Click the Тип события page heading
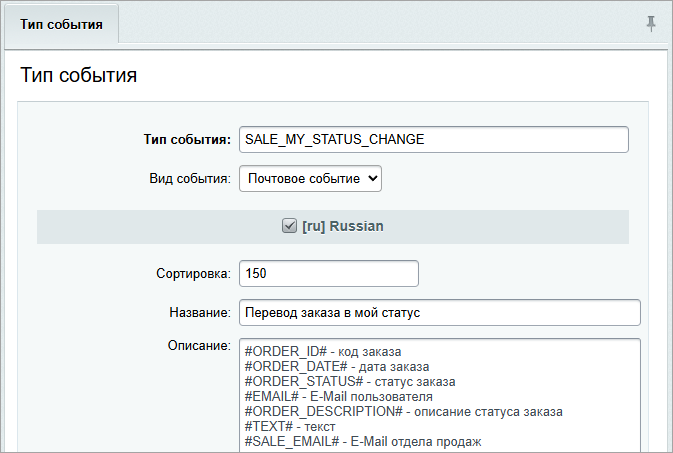 point(78,75)
